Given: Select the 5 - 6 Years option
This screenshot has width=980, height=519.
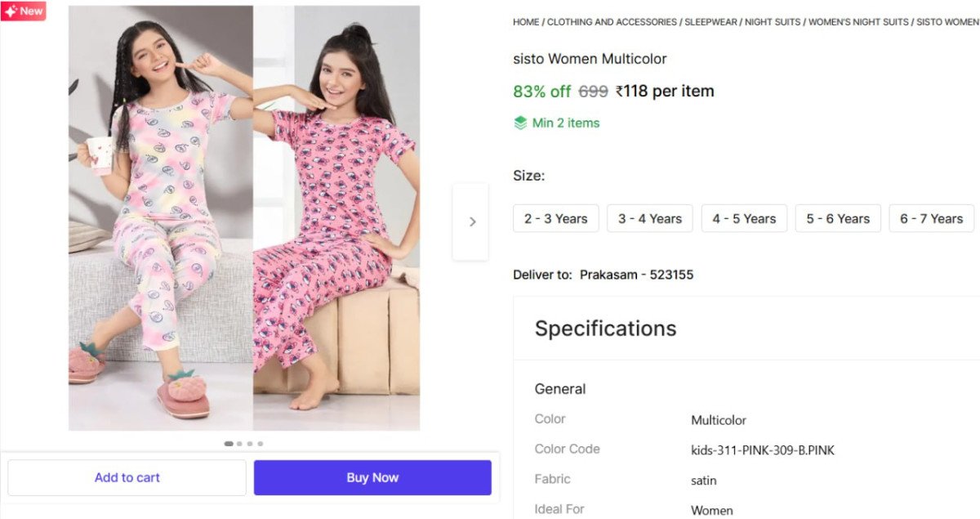Looking at the screenshot, I should point(838,218).
